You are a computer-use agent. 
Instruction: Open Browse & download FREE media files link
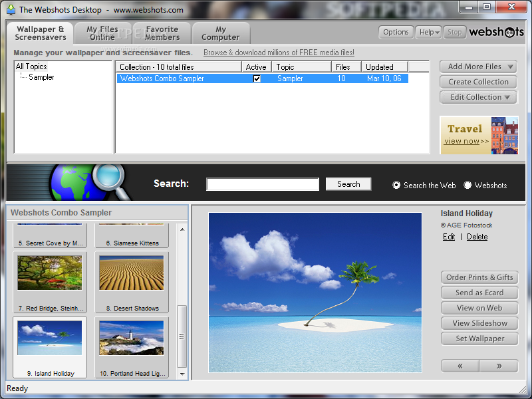[279, 53]
